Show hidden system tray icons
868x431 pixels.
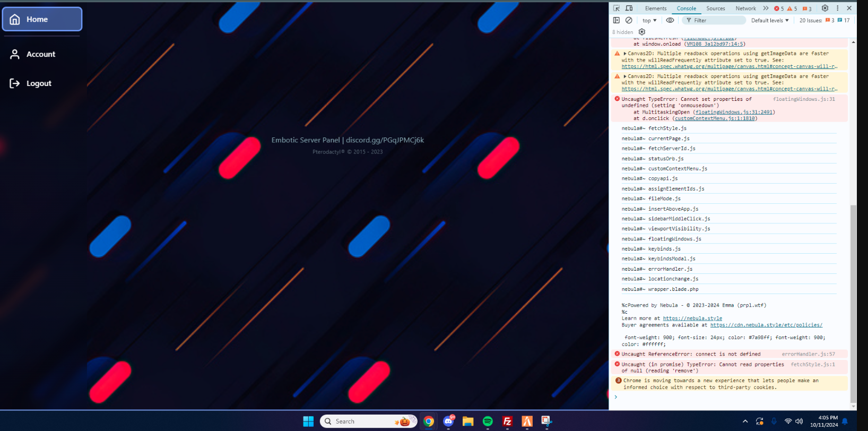(x=745, y=421)
